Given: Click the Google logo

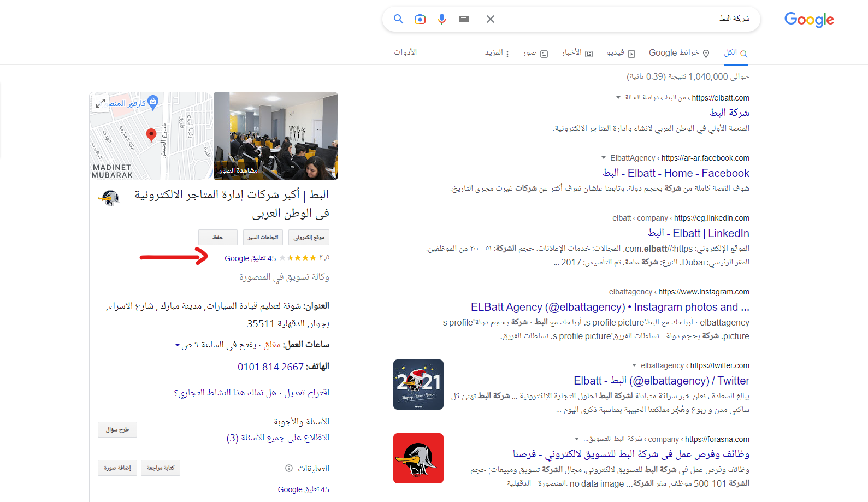Looking at the screenshot, I should click(808, 20).
